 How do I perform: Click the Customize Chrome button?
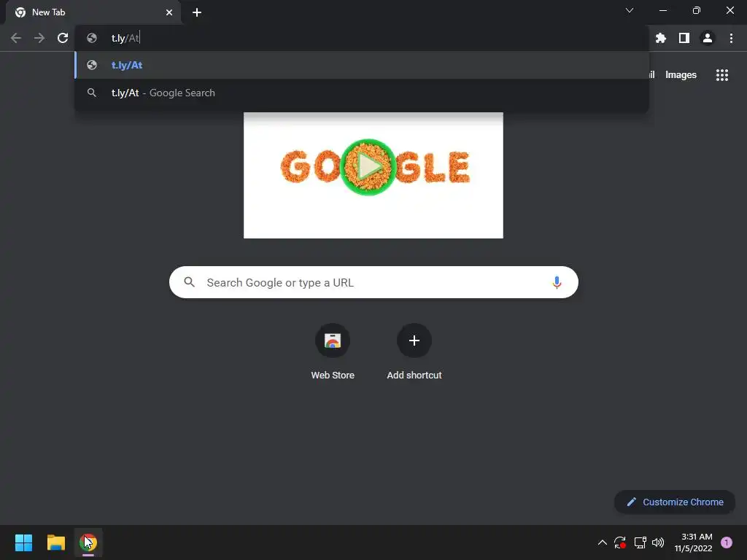click(x=675, y=502)
